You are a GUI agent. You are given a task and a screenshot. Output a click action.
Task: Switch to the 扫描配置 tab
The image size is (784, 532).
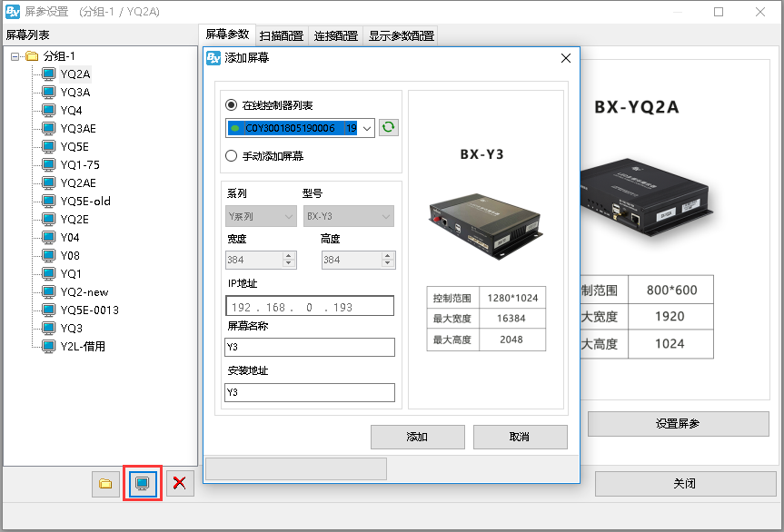[281, 36]
